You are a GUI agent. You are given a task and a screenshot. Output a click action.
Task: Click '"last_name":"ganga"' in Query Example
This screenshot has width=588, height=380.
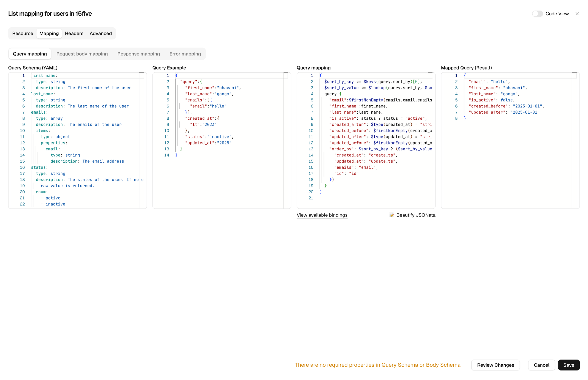point(209,94)
